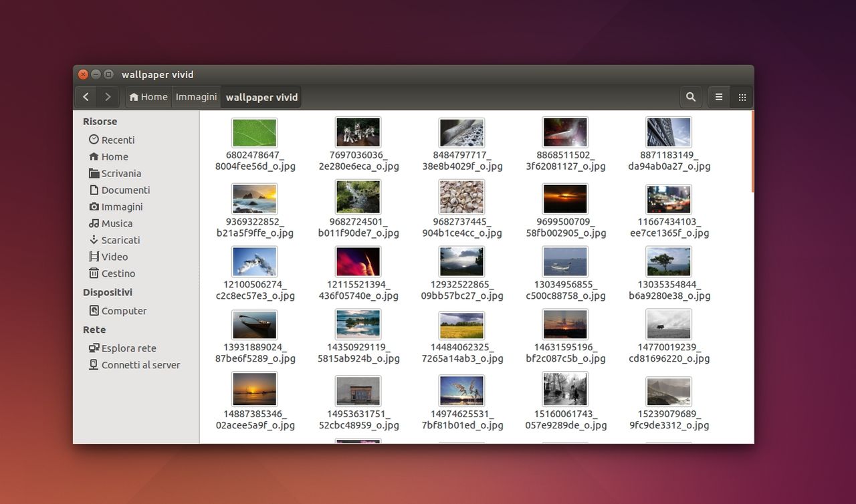Select the green leaf image 6802478647
This screenshot has height=504, width=856.
[x=254, y=133]
